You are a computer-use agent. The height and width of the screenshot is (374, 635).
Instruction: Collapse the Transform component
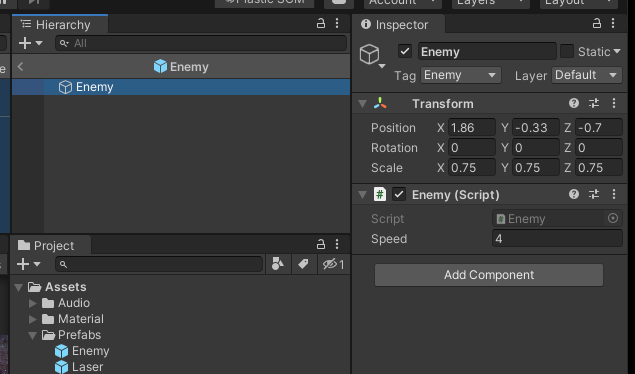362,104
